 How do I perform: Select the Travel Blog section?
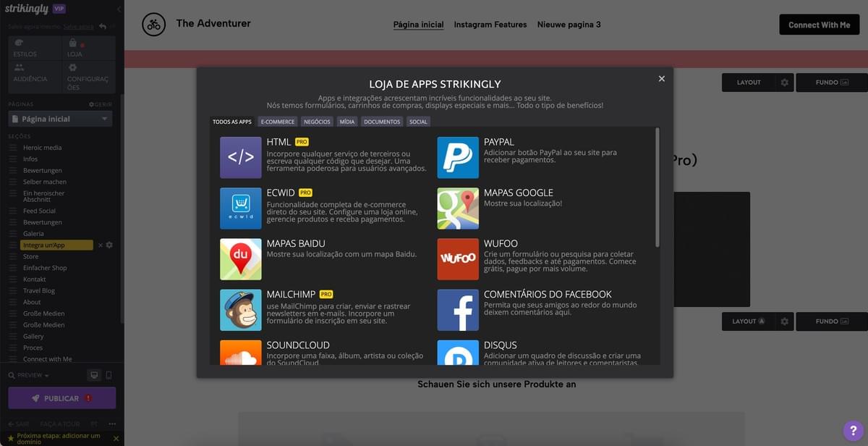[39, 291]
